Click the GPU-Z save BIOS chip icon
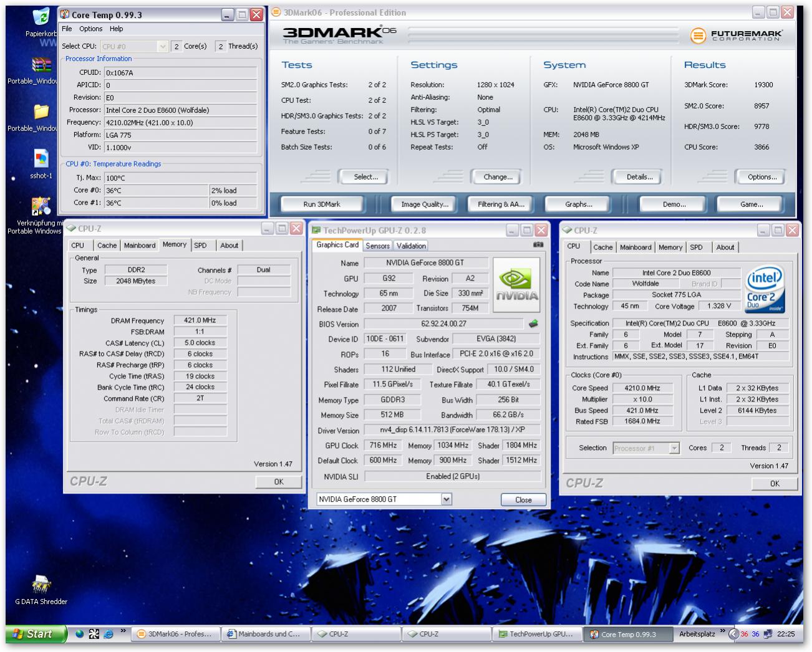Image resolution: width=812 pixels, height=652 pixels. [533, 324]
